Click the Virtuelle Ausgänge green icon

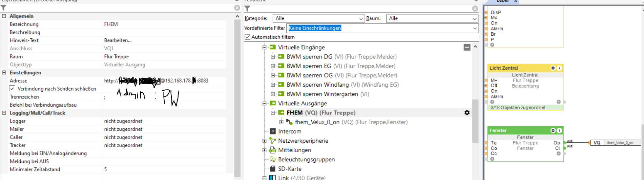tap(273, 103)
